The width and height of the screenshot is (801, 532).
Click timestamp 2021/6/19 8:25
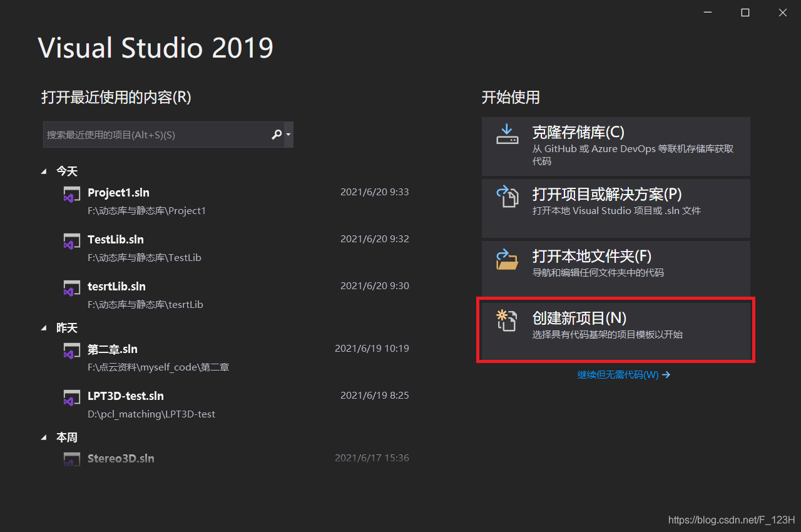(374, 396)
